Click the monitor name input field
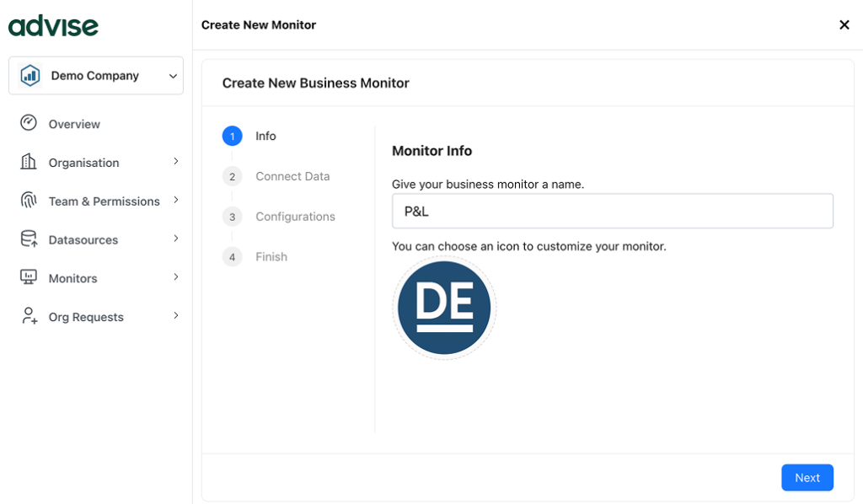The width and height of the screenshot is (863, 504). click(612, 212)
